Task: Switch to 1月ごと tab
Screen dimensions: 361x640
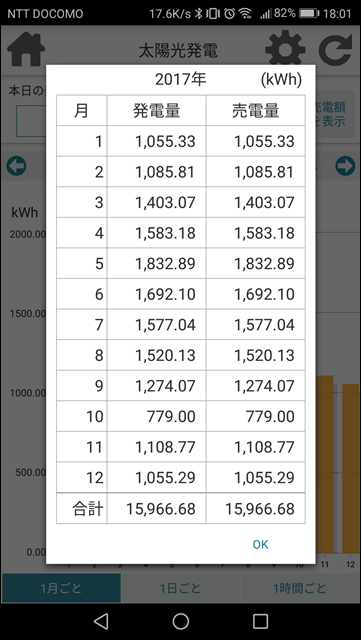Action: [x=61, y=588]
